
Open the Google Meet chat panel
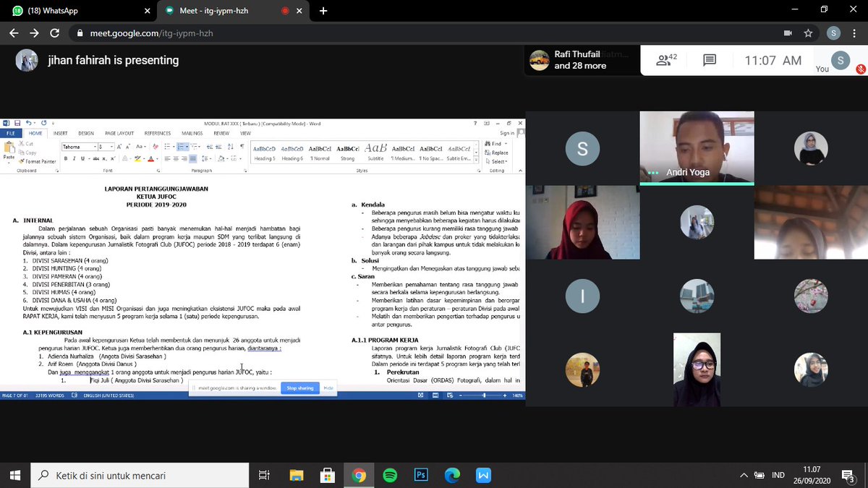[x=710, y=61]
